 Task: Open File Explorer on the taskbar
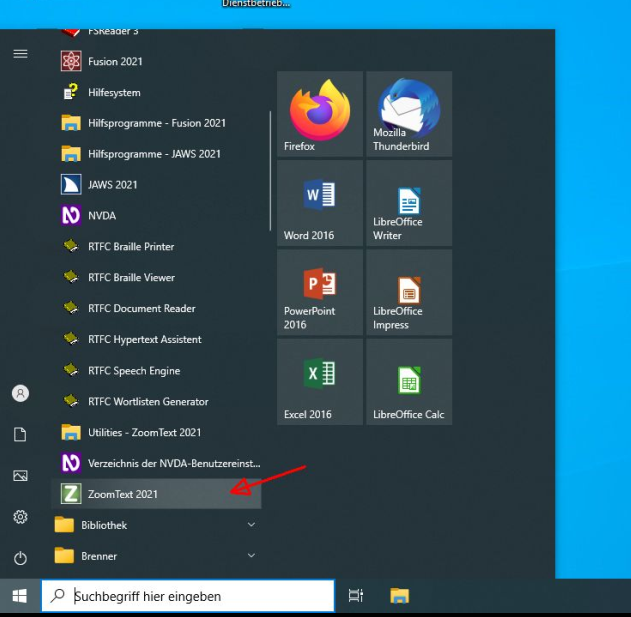click(399, 596)
